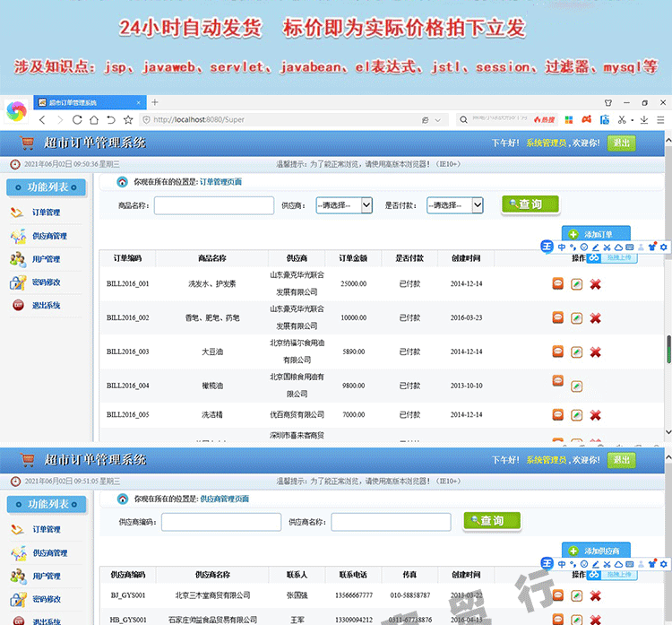Delete order BILL2016_003

[x=595, y=352]
